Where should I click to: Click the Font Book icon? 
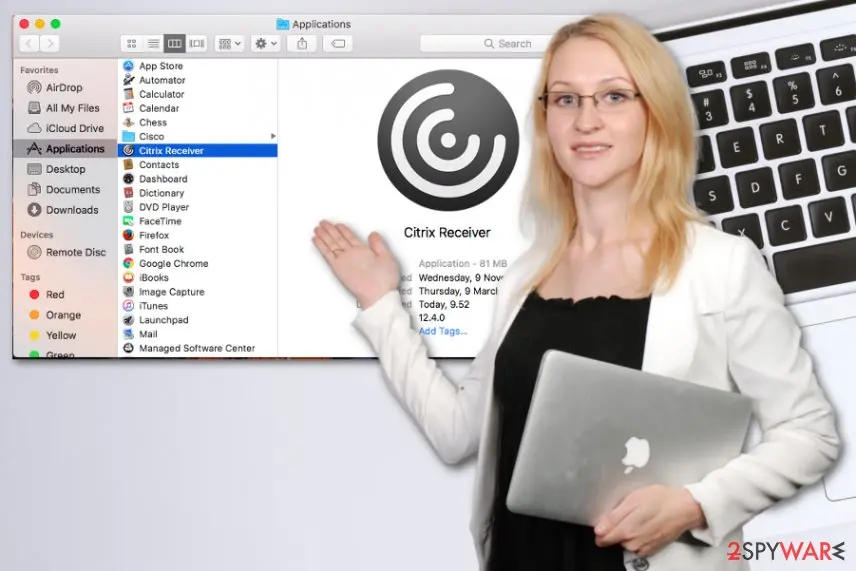[128, 249]
